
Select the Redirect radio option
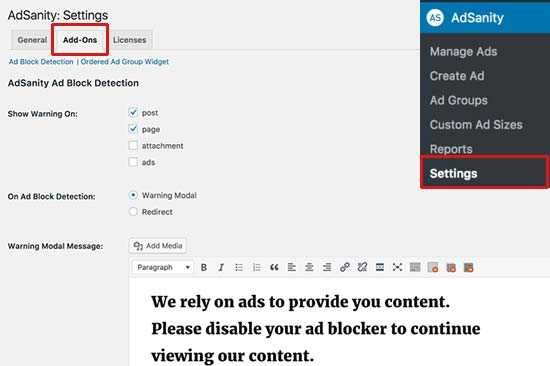[x=133, y=212]
